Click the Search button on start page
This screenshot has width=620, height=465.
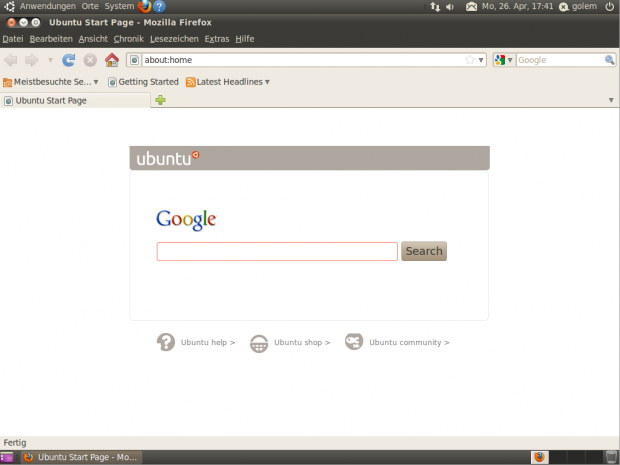(424, 251)
